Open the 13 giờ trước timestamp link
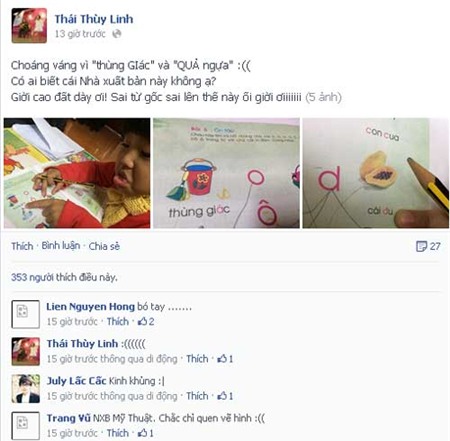The width and height of the screenshot is (450, 441). [x=80, y=34]
